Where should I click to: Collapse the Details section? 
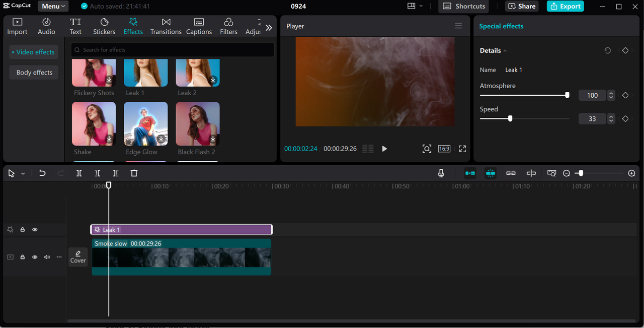[505, 51]
